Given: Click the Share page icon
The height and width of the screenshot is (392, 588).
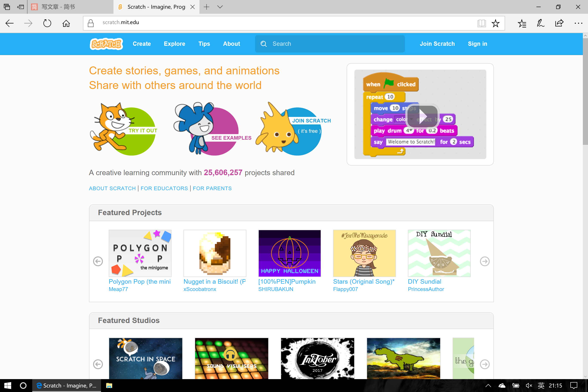Looking at the screenshot, I should (559, 23).
